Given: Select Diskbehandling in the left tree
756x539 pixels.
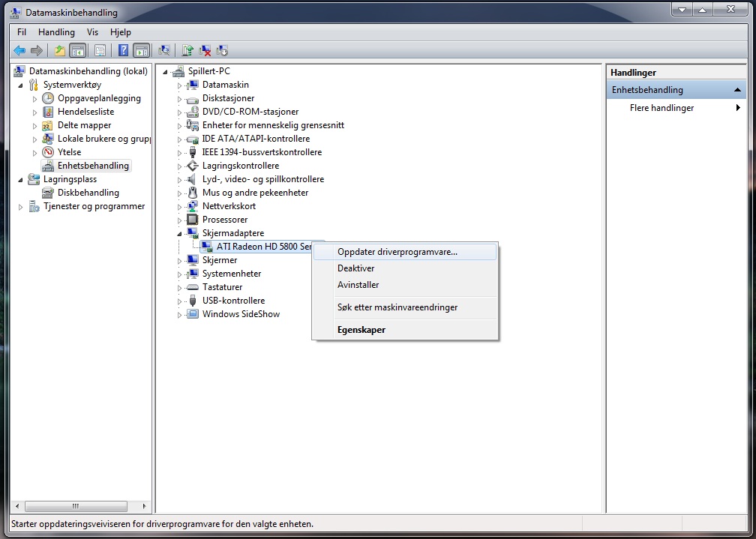Looking at the screenshot, I should [x=88, y=193].
